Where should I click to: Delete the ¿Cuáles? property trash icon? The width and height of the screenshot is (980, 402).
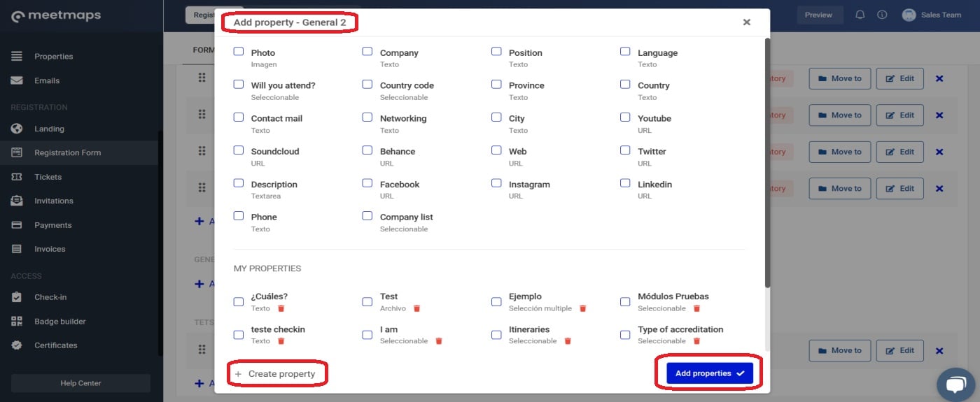click(281, 308)
